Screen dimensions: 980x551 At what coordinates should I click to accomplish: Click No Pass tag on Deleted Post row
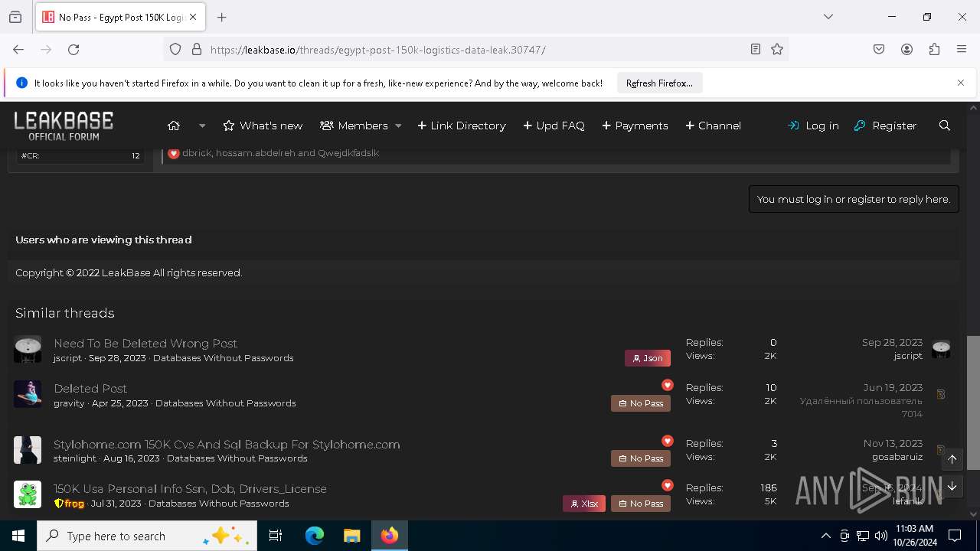tap(641, 403)
